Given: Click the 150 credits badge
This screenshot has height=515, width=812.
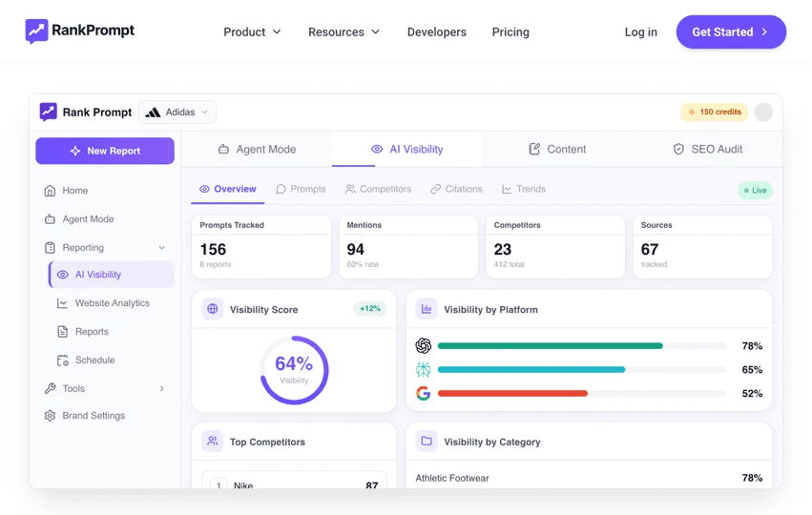Looking at the screenshot, I should point(714,112).
